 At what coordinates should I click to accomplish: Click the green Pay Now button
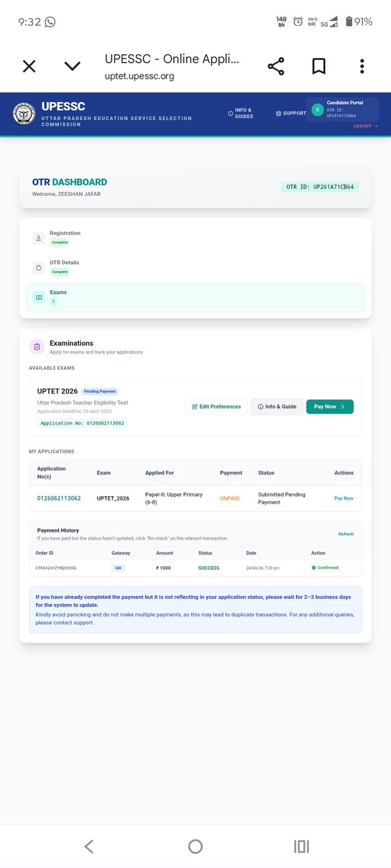(329, 407)
